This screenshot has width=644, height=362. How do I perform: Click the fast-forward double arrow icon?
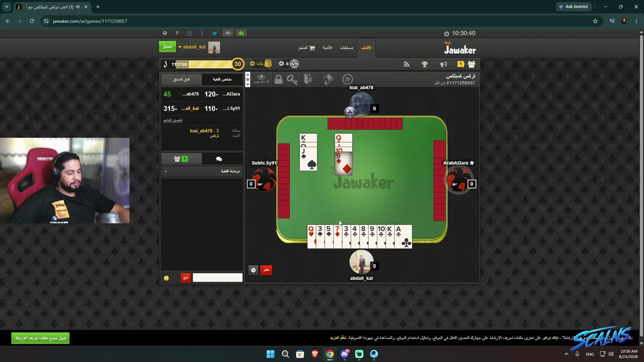click(348, 79)
